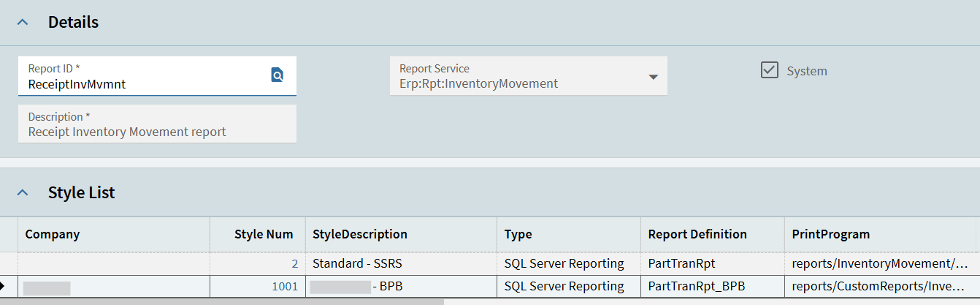Toggle the System checkbox

pos(769,70)
